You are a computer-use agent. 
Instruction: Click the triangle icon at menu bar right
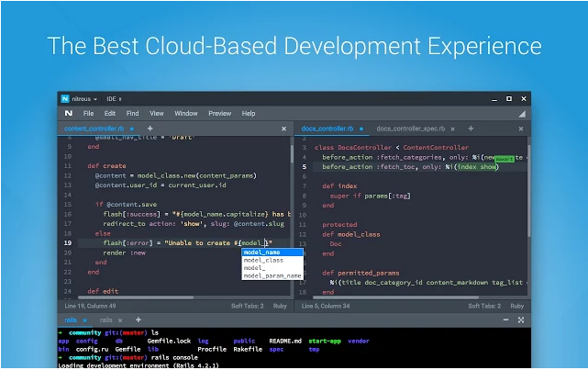pos(522,114)
